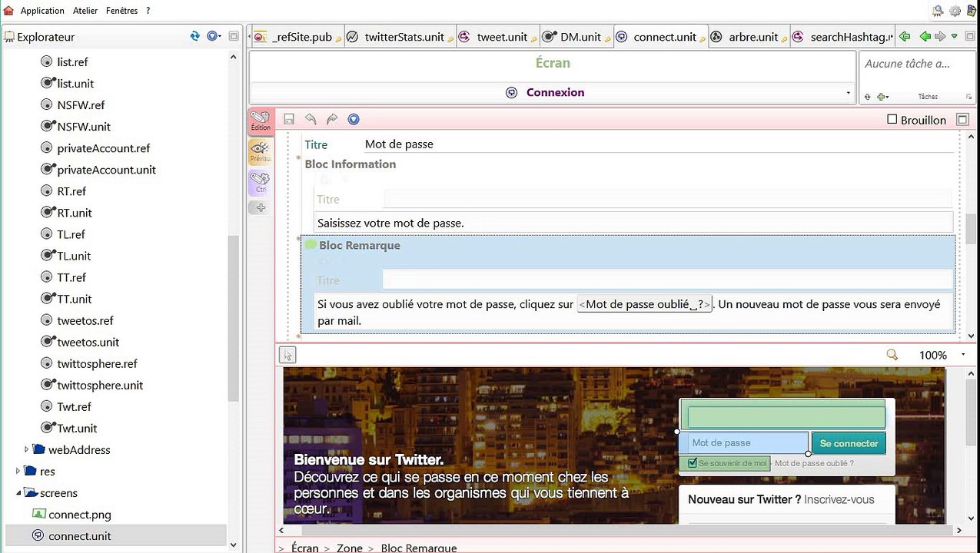Click the undo arrow in the edit toolbar
This screenshot has width=980, height=553.
pyautogui.click(x=311, y=119)
